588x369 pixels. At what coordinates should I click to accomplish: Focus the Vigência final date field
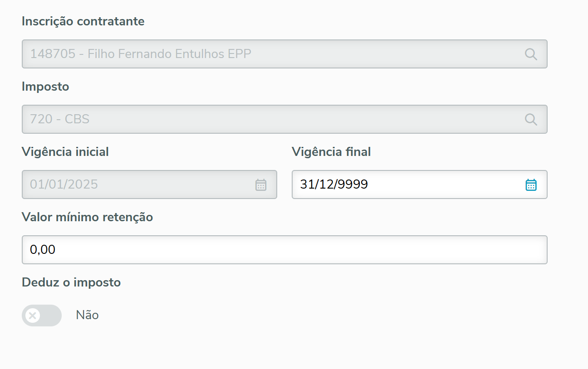408,185
